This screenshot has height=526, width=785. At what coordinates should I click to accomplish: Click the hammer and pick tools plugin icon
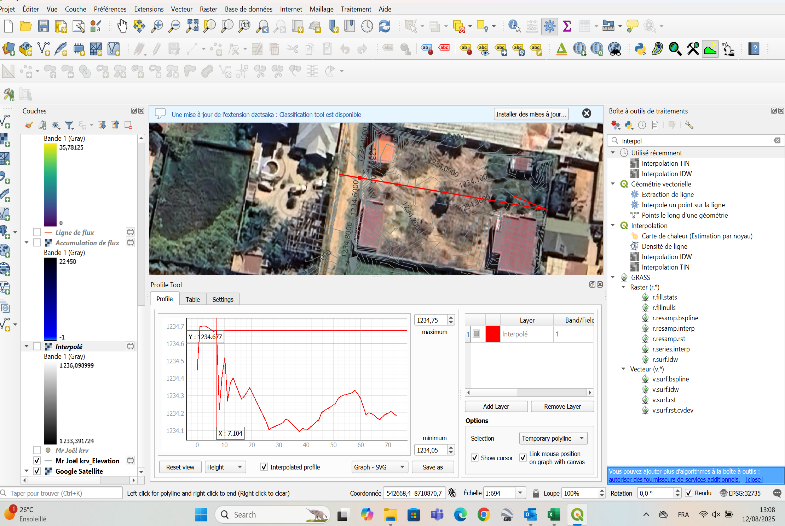[x=693, y=49]
